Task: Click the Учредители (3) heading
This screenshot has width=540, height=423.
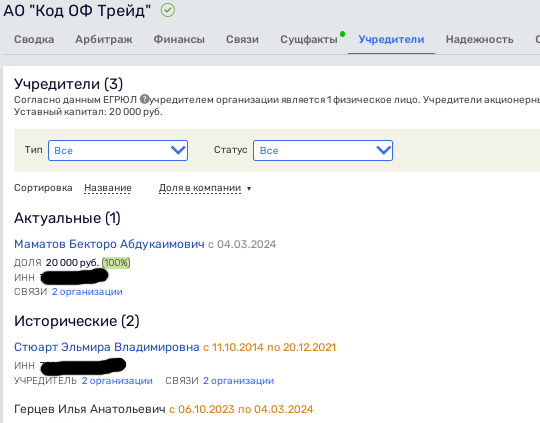Action: click(x=68, y=84)
